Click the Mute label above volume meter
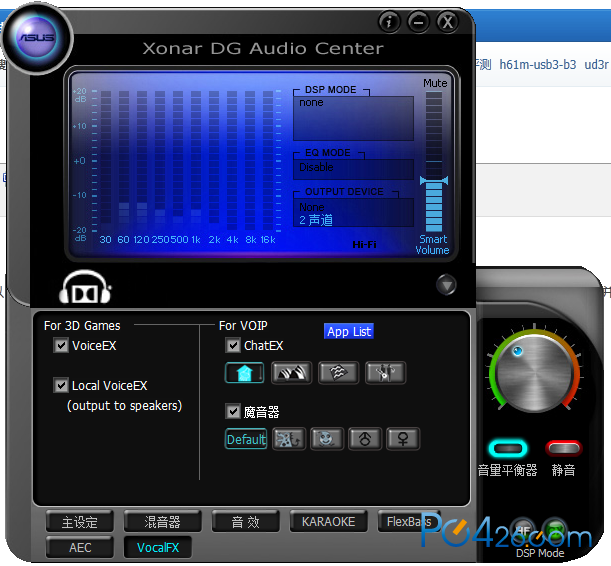This screenshot has width=611, height=566. pyautogui.click(x=435, y=83)
